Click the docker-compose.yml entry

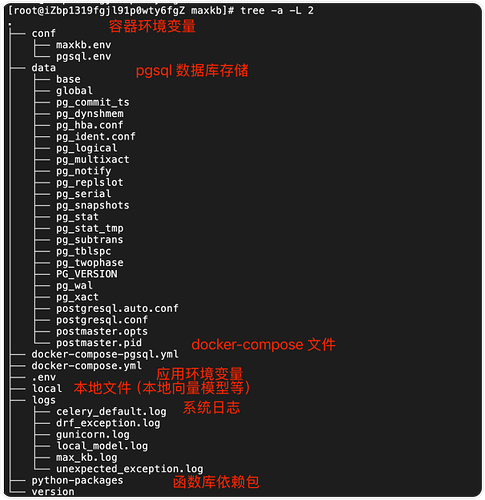click(x=87, y=366)
